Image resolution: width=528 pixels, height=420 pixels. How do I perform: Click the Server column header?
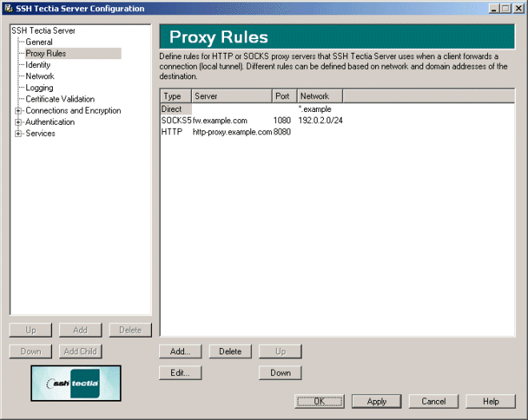tap(232, 96)
